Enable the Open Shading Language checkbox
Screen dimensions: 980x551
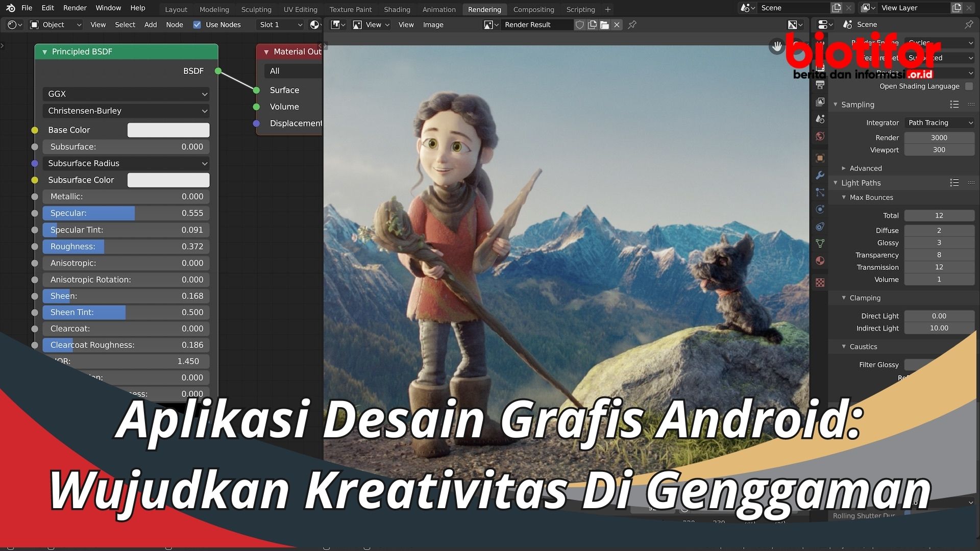pos(969,86)
